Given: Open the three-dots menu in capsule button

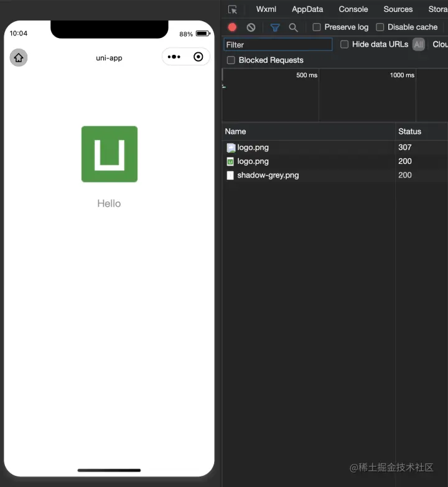Looking at the screenshot, I should (174, 57).
